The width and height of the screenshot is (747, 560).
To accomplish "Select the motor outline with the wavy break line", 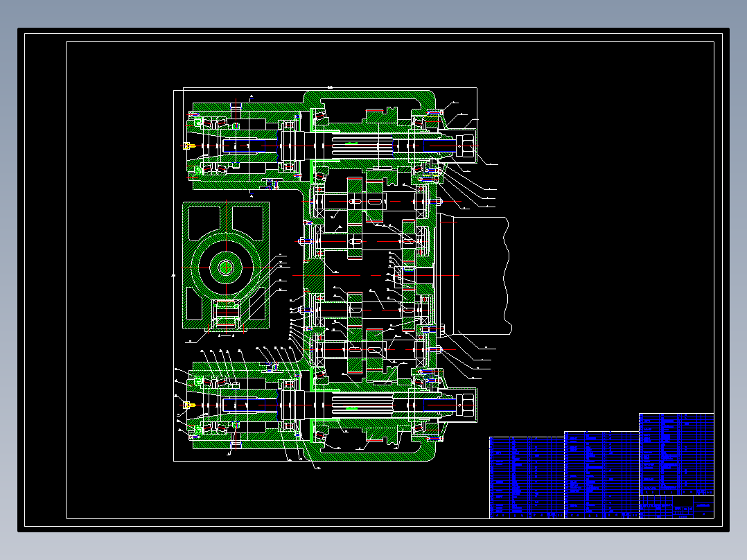I will pyautogui.click(x=475, y=275).
